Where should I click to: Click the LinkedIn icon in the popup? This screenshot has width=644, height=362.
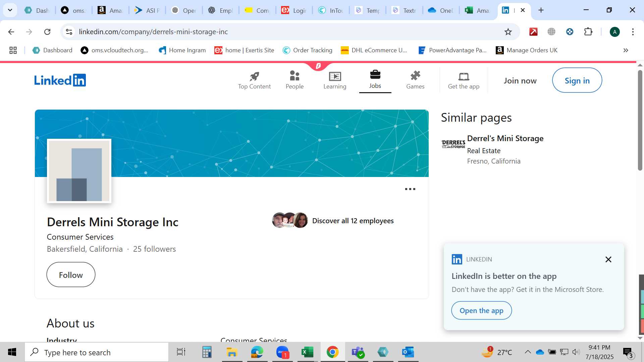(x=457, y=259)
